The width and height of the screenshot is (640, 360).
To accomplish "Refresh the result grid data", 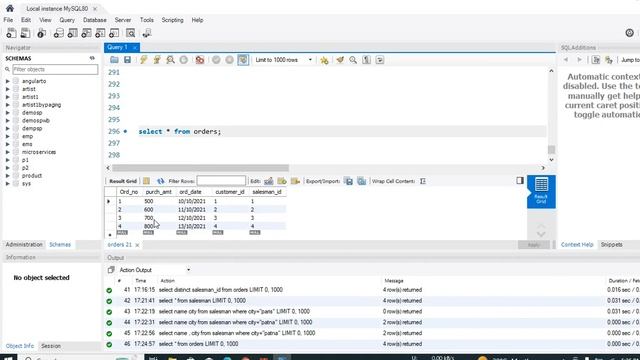I will 160,181.
